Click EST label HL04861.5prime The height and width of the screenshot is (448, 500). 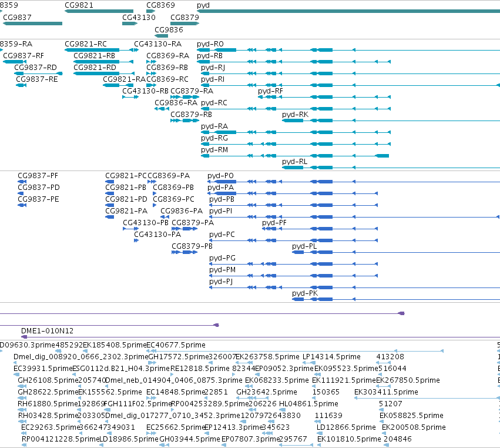click(x=308, y=404)
